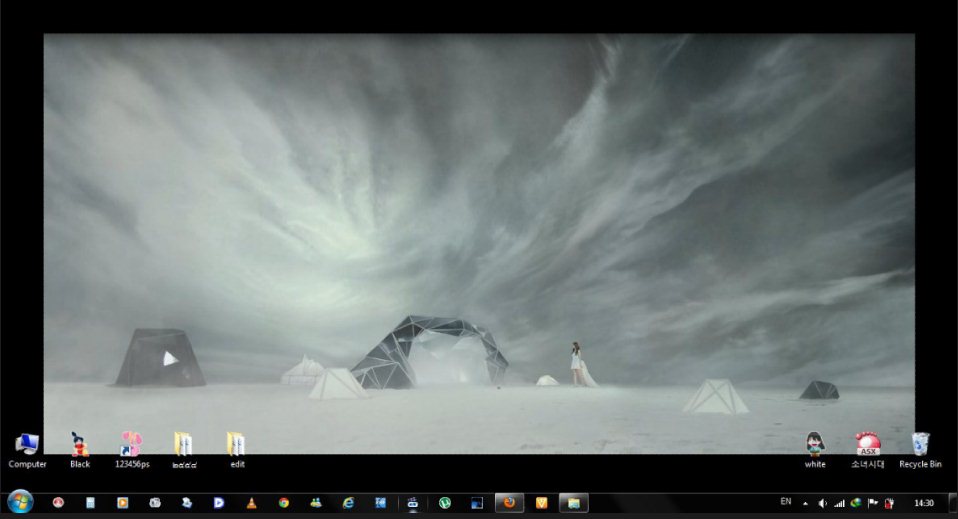This screenshot has height=519, width=958.
Task: Open Windows Live Messenger from taskbar
Action: (316, 503)
